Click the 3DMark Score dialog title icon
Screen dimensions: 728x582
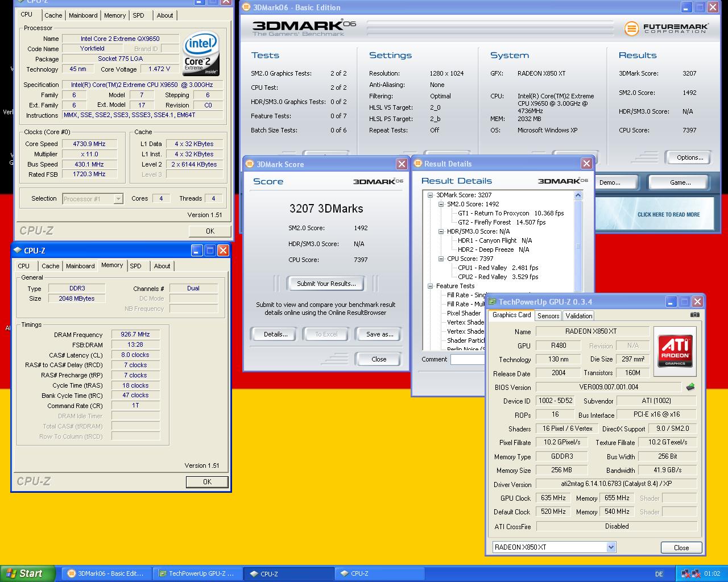click(x=249, y=164)
